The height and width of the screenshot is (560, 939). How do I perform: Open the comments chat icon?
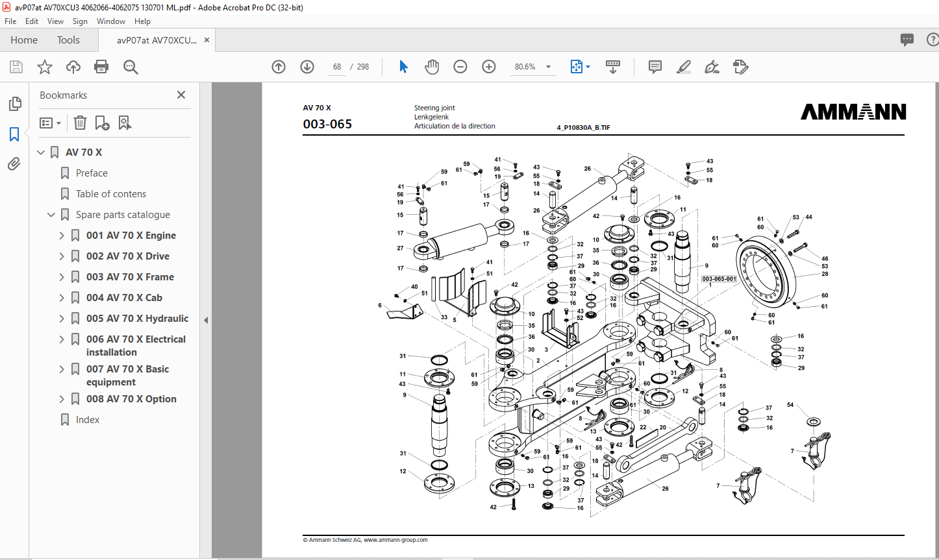click(907, 40)
